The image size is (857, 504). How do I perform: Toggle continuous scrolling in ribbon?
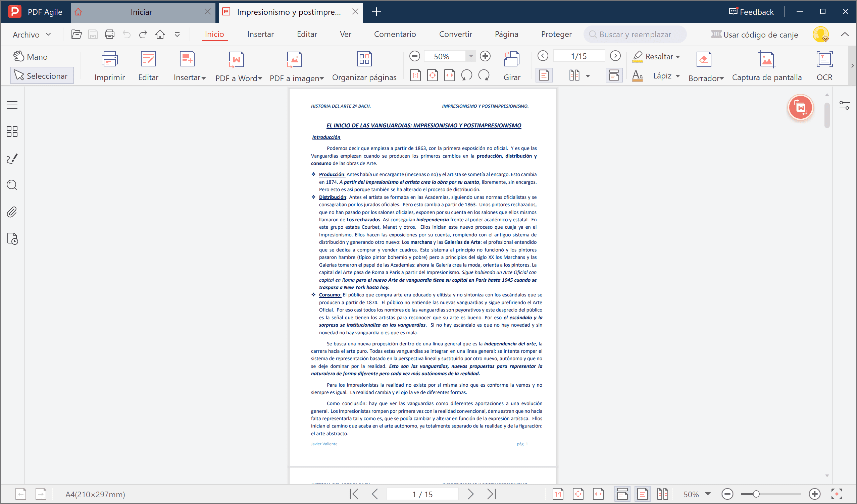(x=614, y=75)
